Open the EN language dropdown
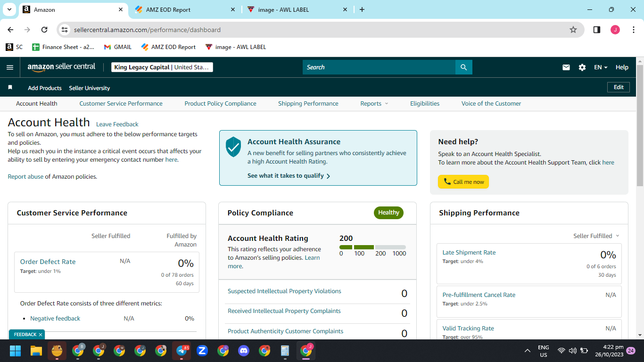 (x=601, y=67)
